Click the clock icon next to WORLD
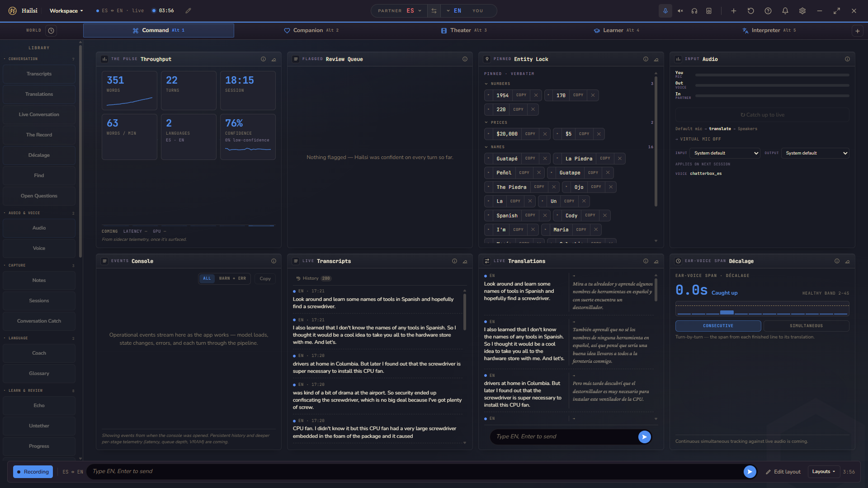This screenshot has width=868, height=488. (x=51, y=31)
